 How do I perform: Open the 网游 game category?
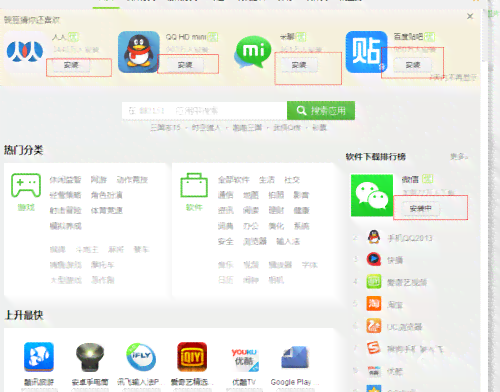[99, 180]
